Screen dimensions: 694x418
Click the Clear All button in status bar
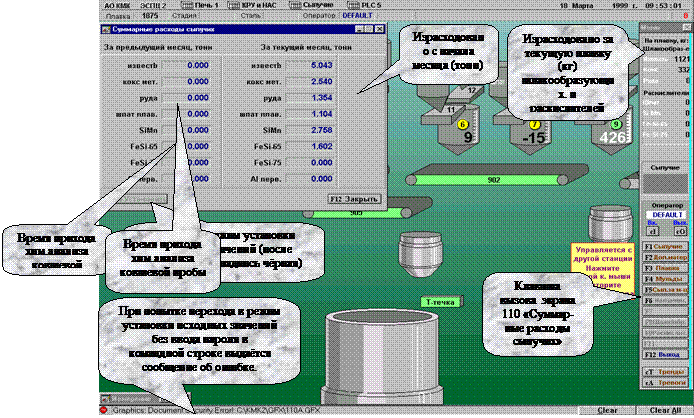pos(665,410)
